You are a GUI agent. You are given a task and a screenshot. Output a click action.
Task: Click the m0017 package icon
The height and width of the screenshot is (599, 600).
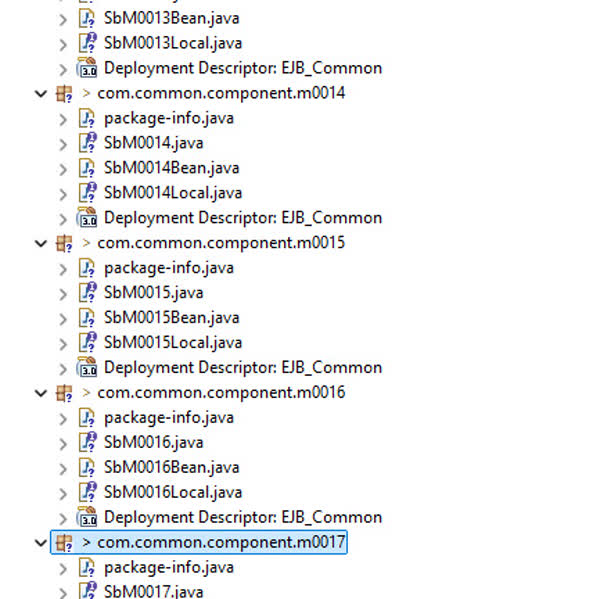click(x=64, y=543)
